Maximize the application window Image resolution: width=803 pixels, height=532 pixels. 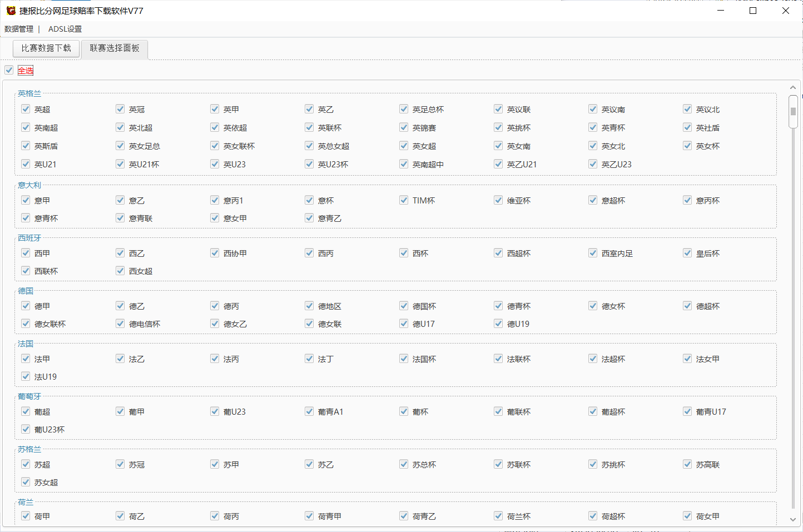tap(753, 11)
